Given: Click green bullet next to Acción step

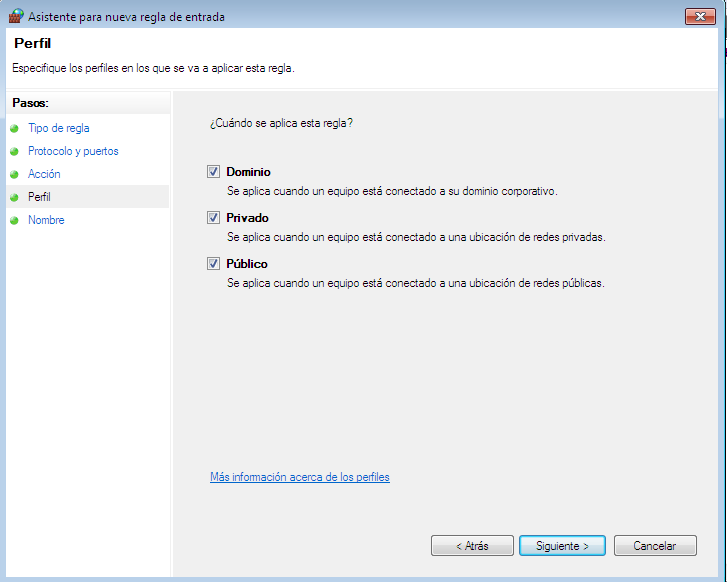Looking at the screenshot, I should (x=14, y=175).
